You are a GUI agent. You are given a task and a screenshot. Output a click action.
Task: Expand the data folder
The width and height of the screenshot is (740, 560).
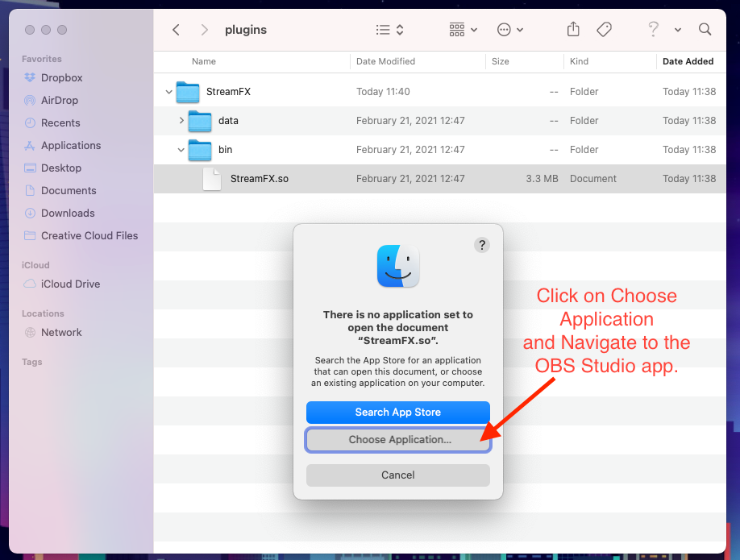(x=181, y=121)
